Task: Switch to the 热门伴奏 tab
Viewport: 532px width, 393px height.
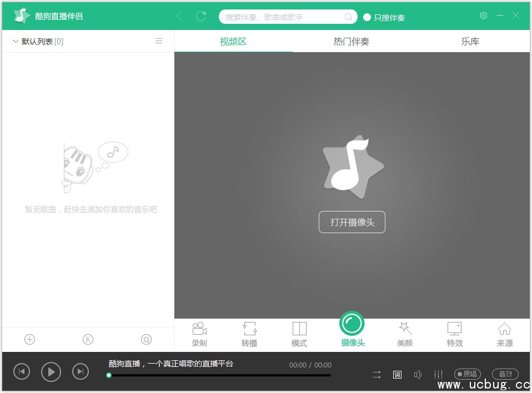Action: tap(351, 42)
